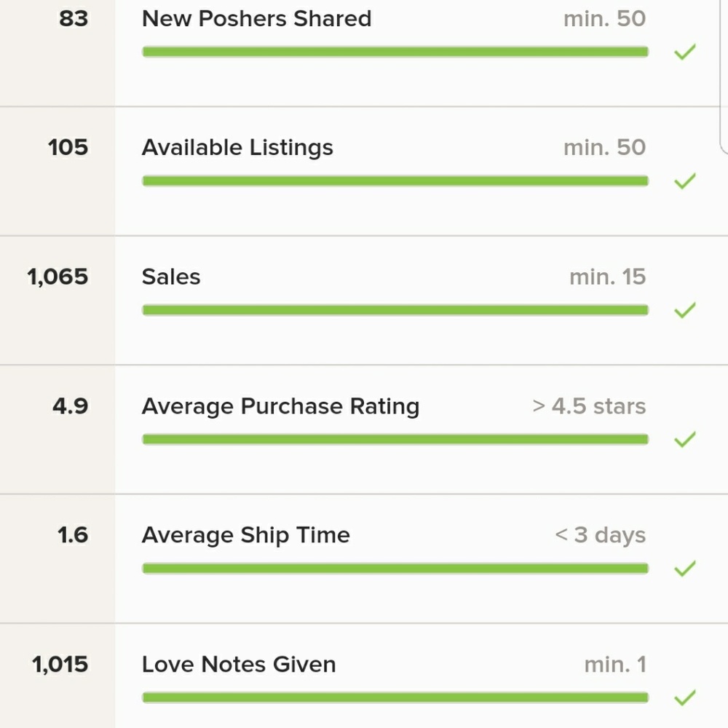
Task: Tap the Love Notes Given label
Action: [239, 665]
